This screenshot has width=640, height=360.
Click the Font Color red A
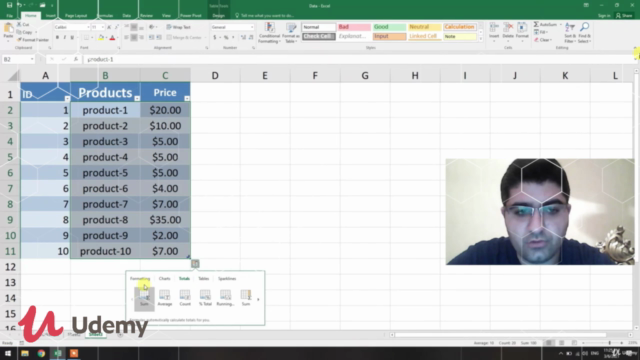(x=112, y=38)
